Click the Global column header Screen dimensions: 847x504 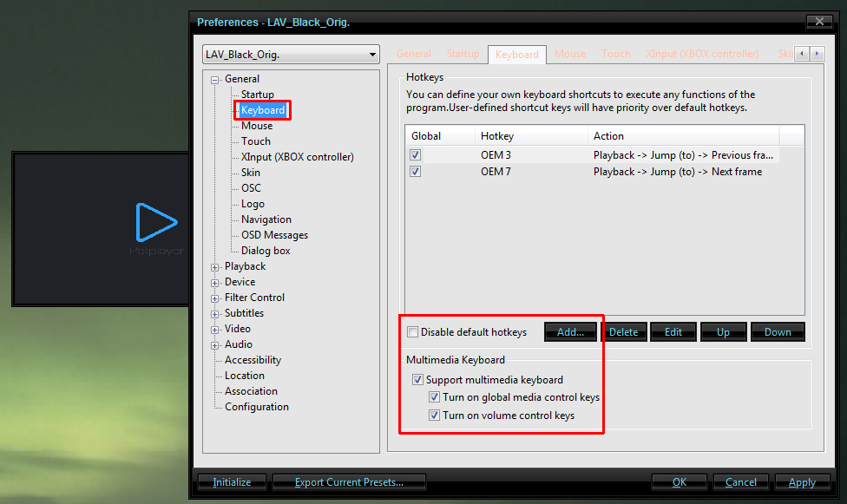pos(440,136)
